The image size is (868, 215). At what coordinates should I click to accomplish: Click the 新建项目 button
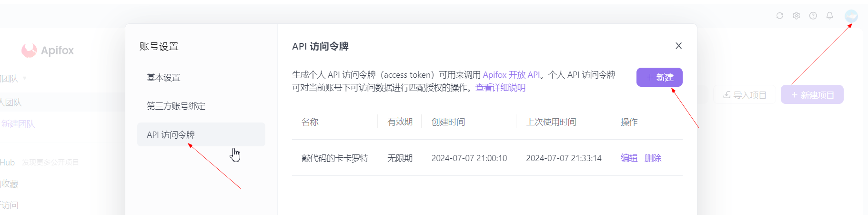tap(812, 95)
